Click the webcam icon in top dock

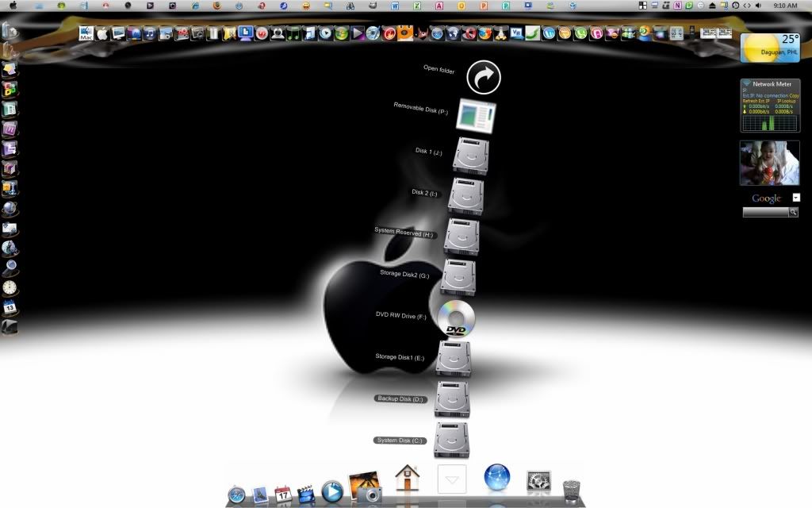278,33
